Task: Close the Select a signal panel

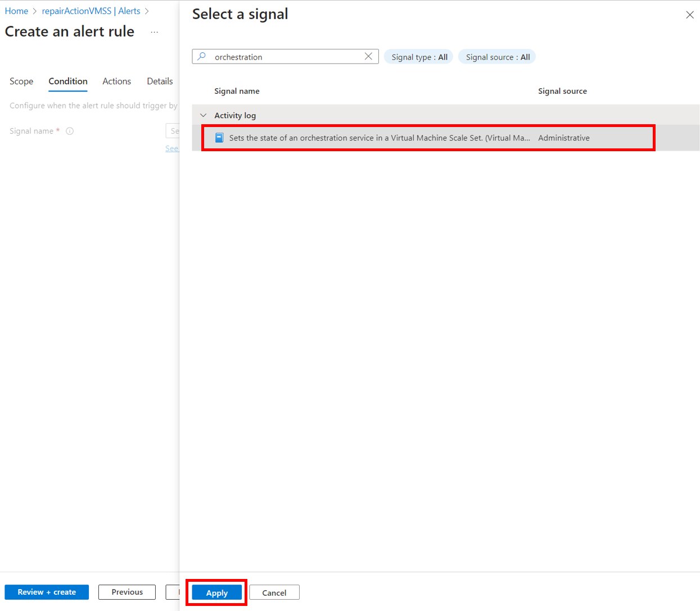Action: 690,15
